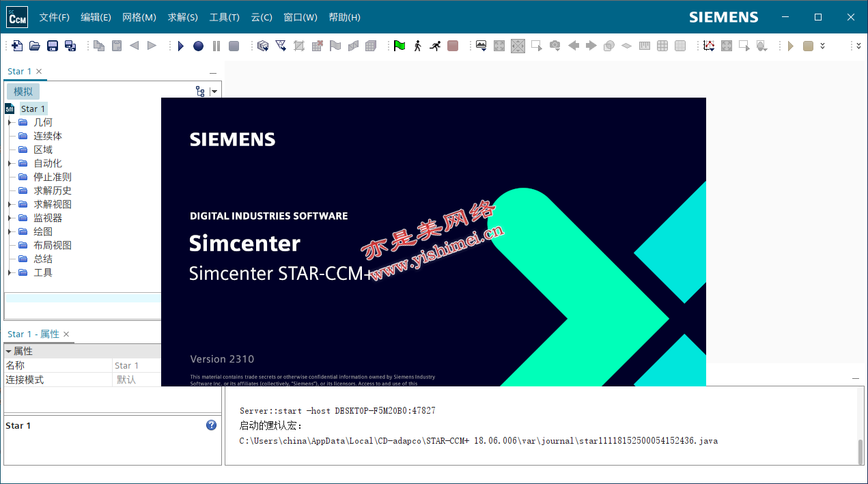Click the tree view mode icon in Star 1 panel
This screenshot has width=868, height=484.
(x=200, y=91)
